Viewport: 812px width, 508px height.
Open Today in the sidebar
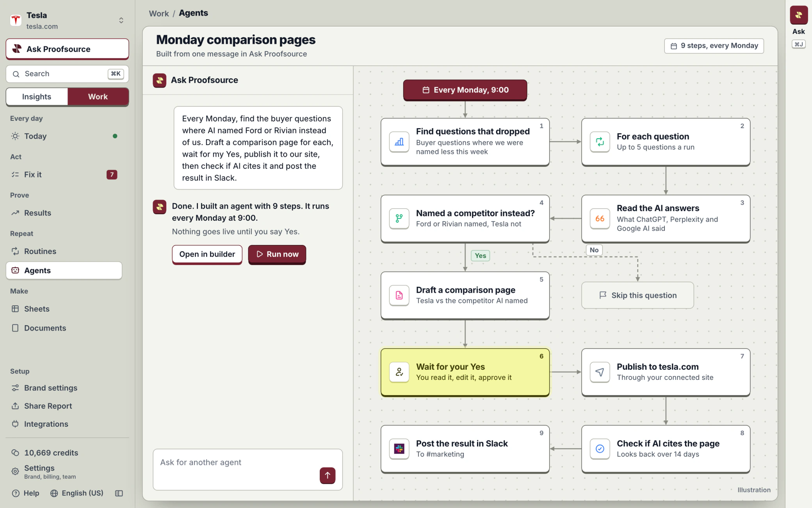[x=64, y=136]
